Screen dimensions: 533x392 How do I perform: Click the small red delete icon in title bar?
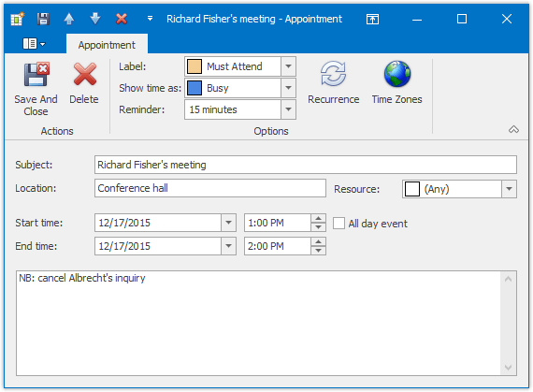coord(122,19)
